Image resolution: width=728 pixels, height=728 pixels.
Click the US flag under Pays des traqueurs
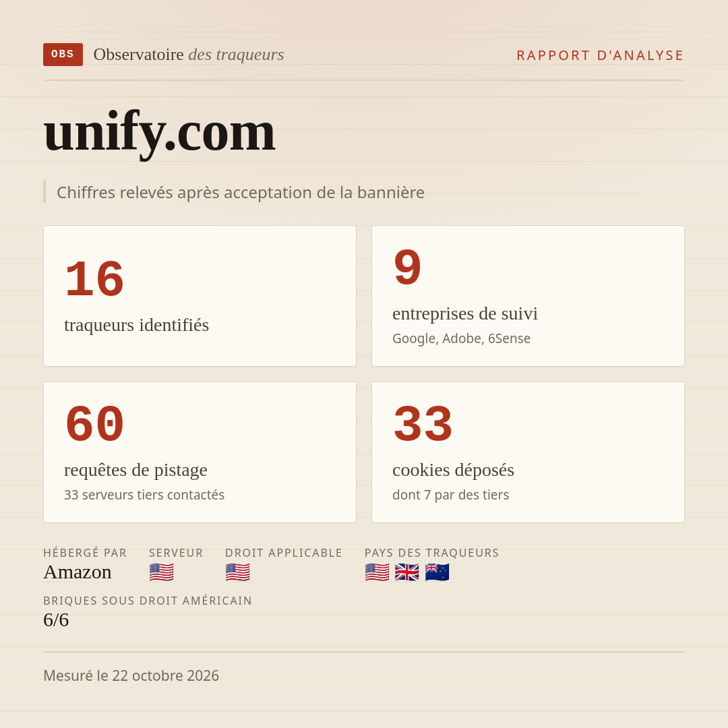[x=377, y=572]
